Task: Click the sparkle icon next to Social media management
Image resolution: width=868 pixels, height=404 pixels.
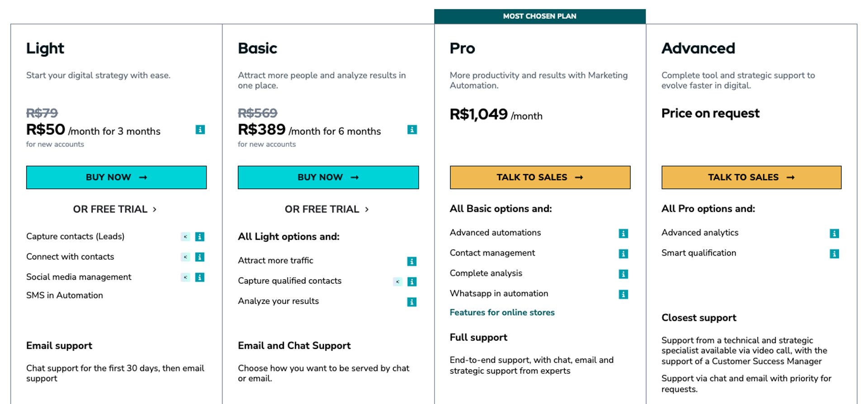Action: pyautogui.click(x=185, y=277)
